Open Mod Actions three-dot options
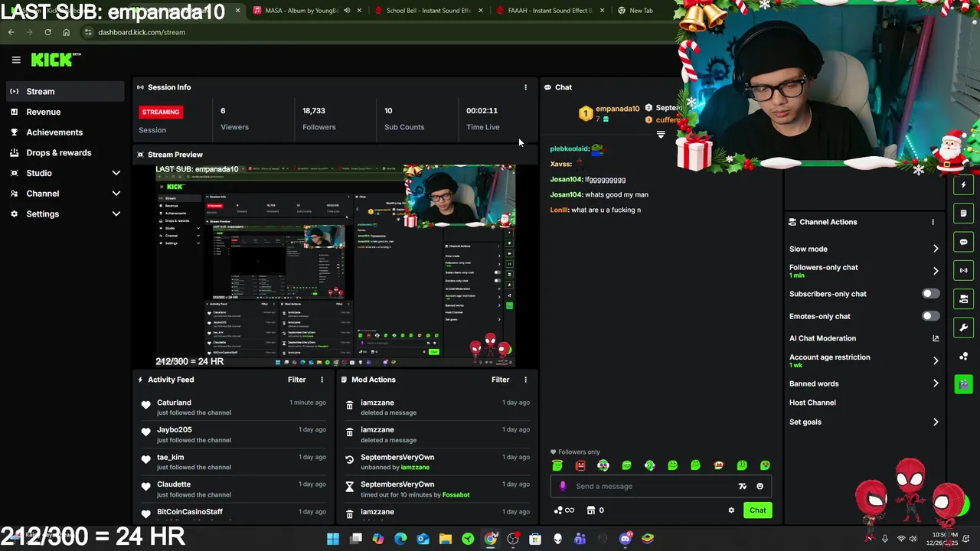 525,380
